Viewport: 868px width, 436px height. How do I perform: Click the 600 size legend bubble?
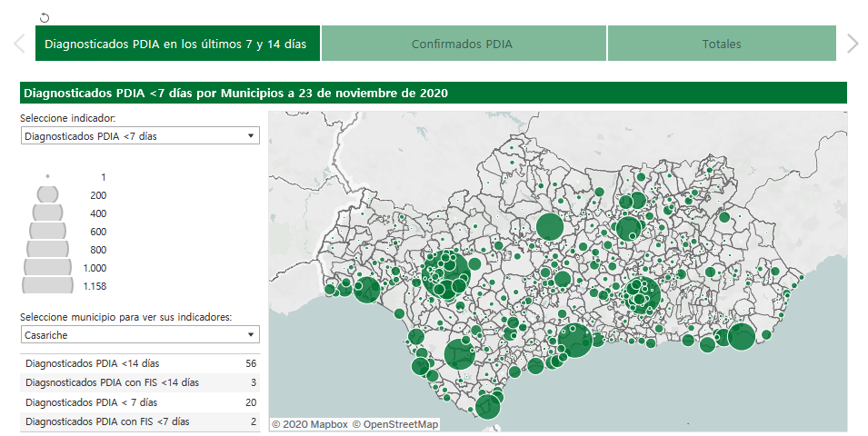47,231
